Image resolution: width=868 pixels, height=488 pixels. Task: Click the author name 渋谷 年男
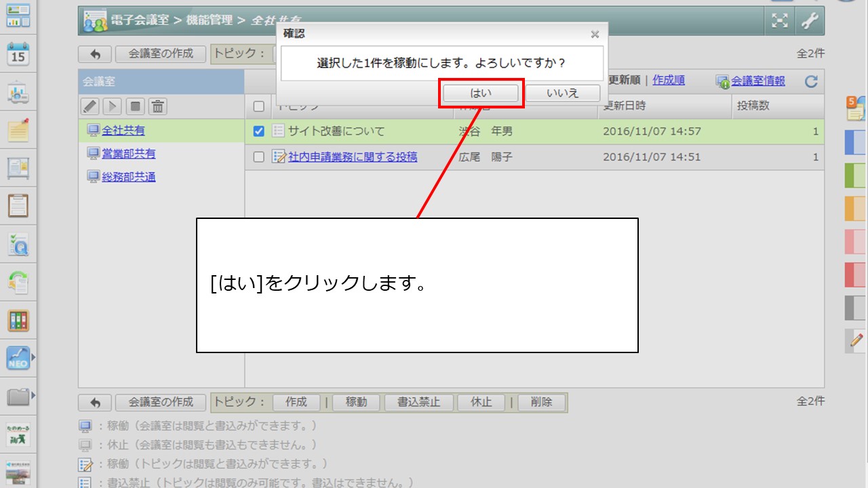click(x=486, y=131)
